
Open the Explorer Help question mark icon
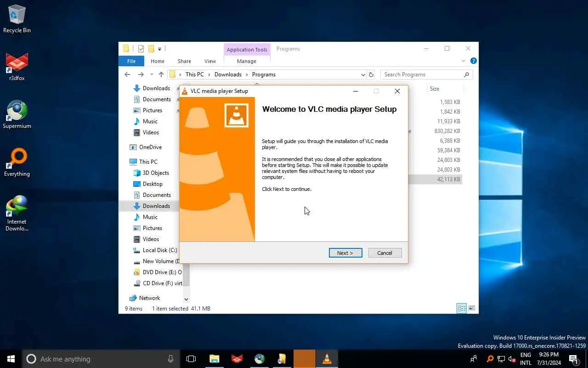tap(474, 61)
